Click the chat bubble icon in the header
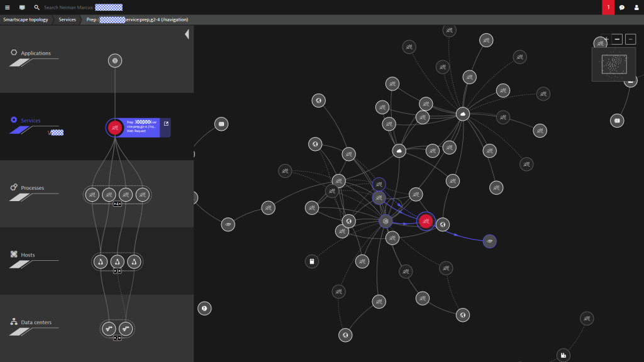The image size is (644, 362). 621,7
